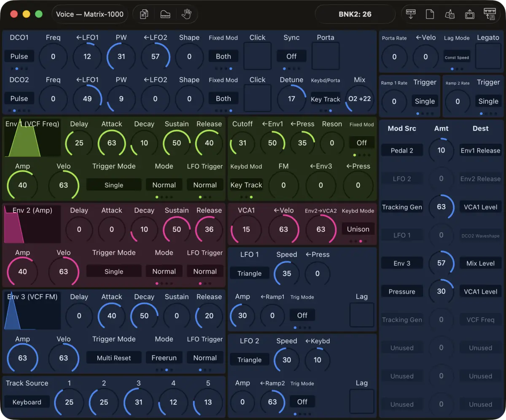Click the LFO 2 ←Keybd knob showing 10
Viewport: 506px width, 420px height.
coord(317,360)
